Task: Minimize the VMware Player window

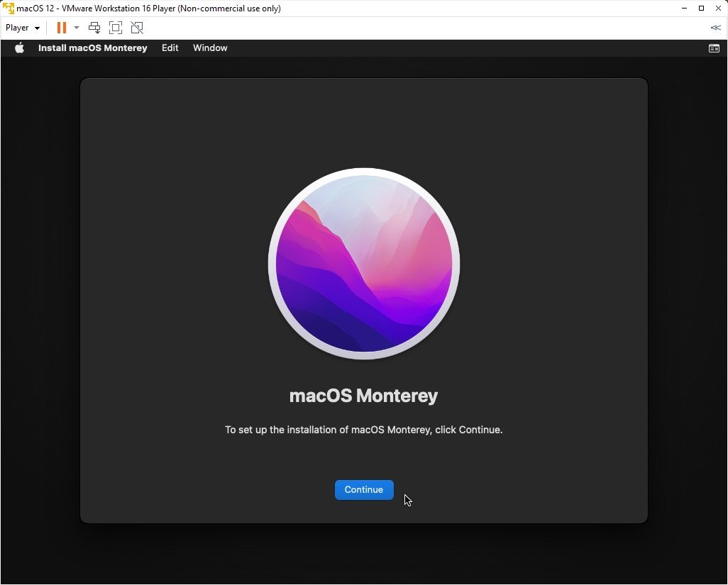Action: 684,9
